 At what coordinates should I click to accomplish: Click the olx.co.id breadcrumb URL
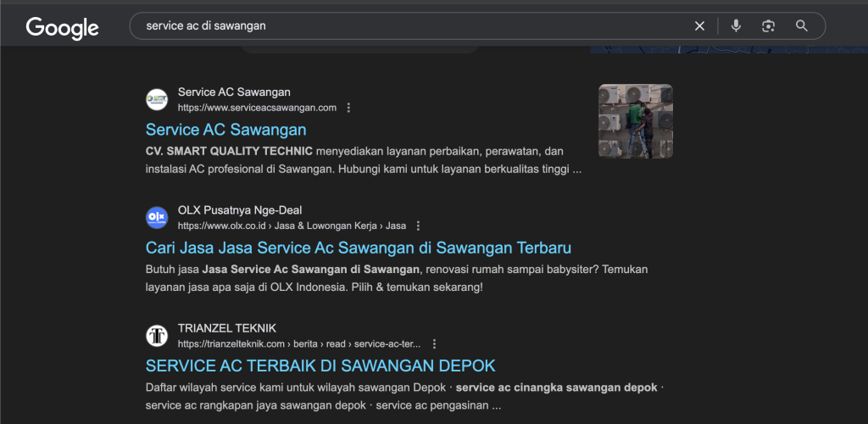(292, 226)
